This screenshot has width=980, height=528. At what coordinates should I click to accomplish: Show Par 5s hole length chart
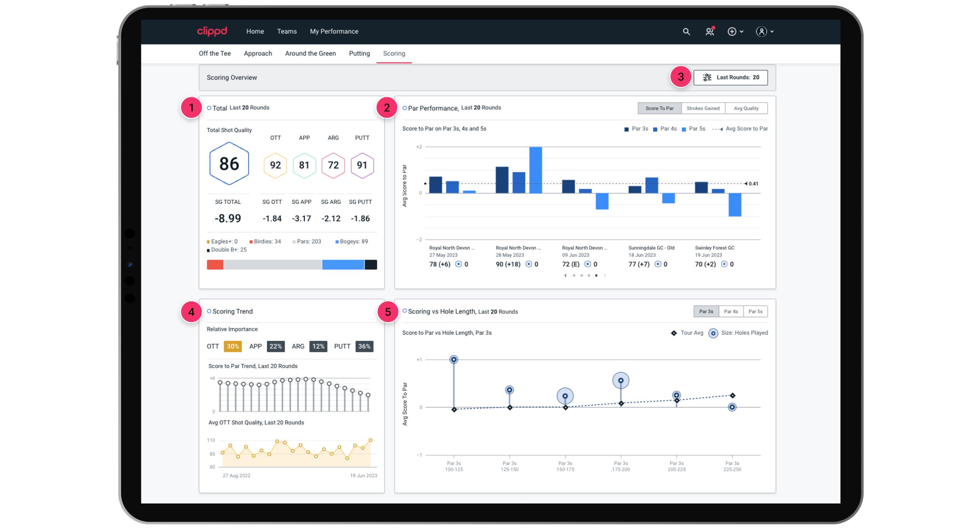[755, 312]
